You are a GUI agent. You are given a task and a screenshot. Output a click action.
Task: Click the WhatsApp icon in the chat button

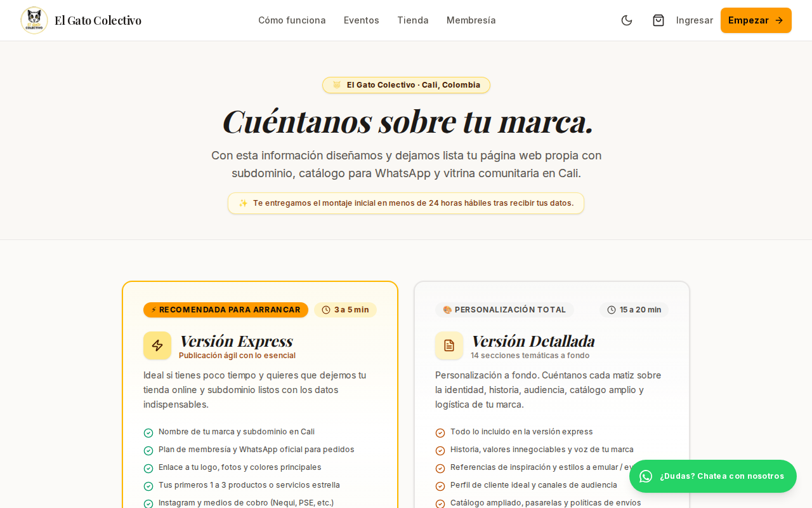coord(646,476)
